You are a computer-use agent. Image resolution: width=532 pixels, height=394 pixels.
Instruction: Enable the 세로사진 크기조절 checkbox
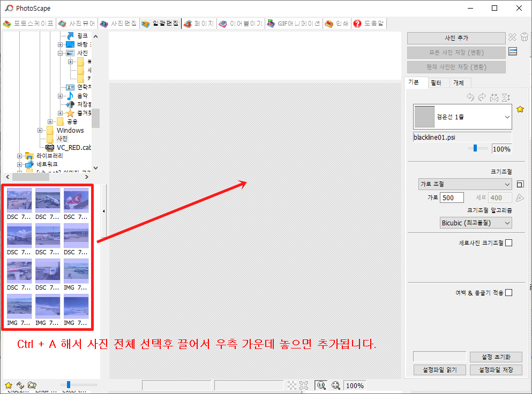508,243
